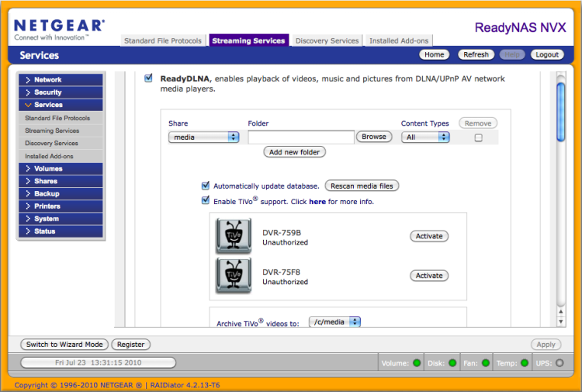Image resolution: width=582 pixels, height=392 pixels.
Task: Follow the 'here' TiVo info link
Action: click(317, 202)
